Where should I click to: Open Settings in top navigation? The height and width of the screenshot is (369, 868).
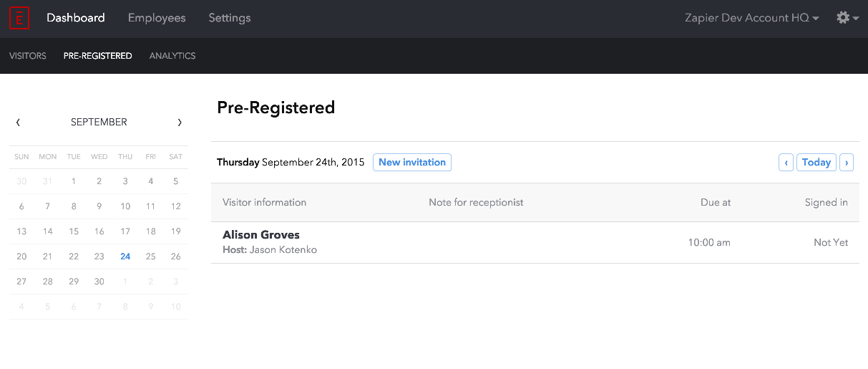230,18
